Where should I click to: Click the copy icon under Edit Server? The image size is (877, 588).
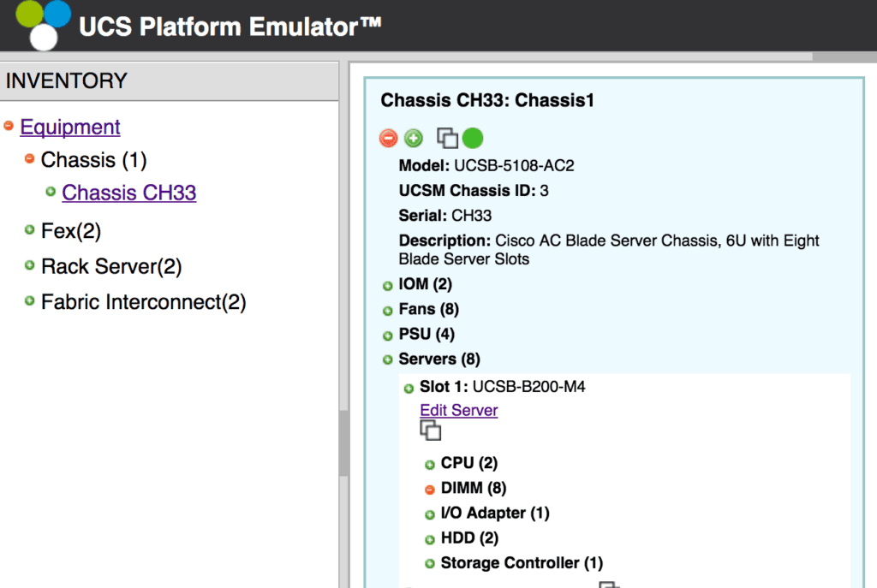point(430,431)
